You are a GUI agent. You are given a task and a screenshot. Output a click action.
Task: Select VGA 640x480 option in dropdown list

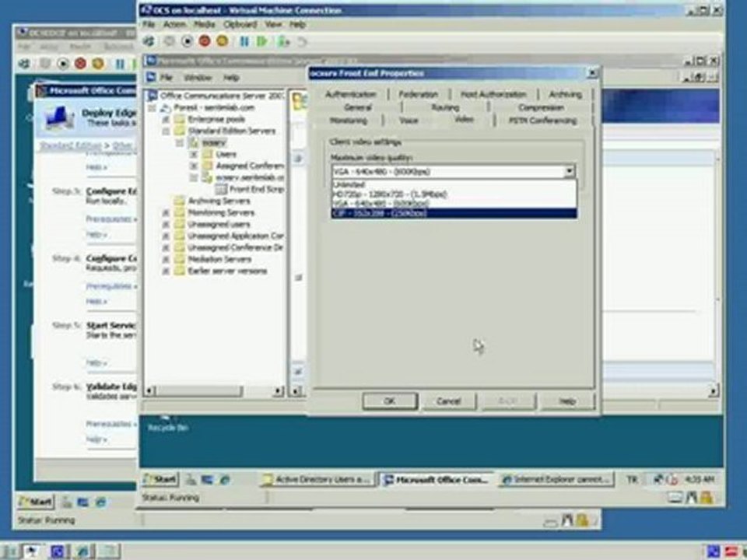tap(454, 203)
